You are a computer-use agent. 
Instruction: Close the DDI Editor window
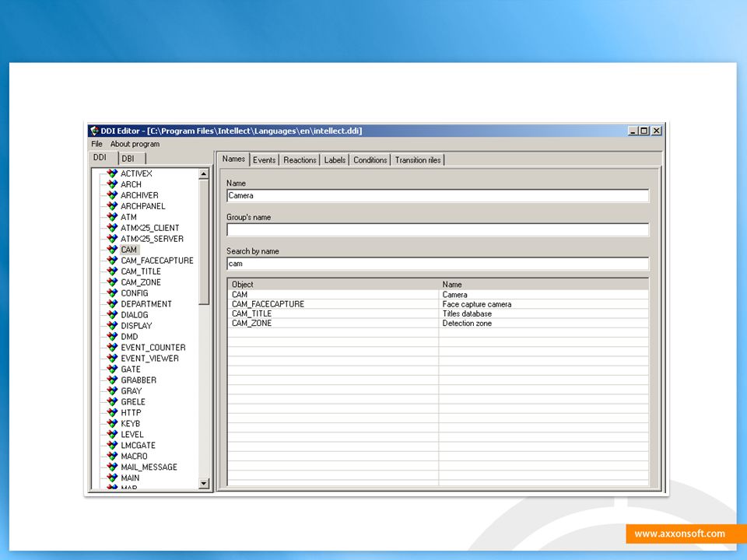(657, 131)
